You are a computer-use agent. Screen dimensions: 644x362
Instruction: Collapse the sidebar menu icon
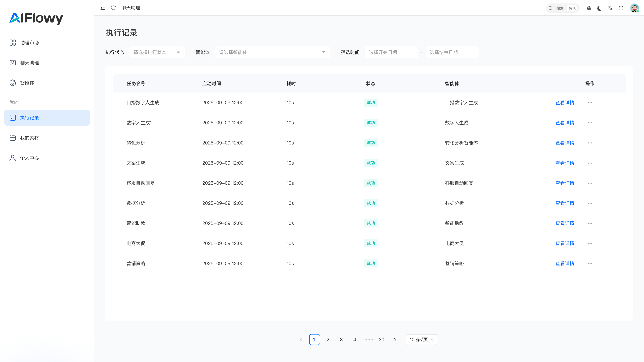pos(102,8)
